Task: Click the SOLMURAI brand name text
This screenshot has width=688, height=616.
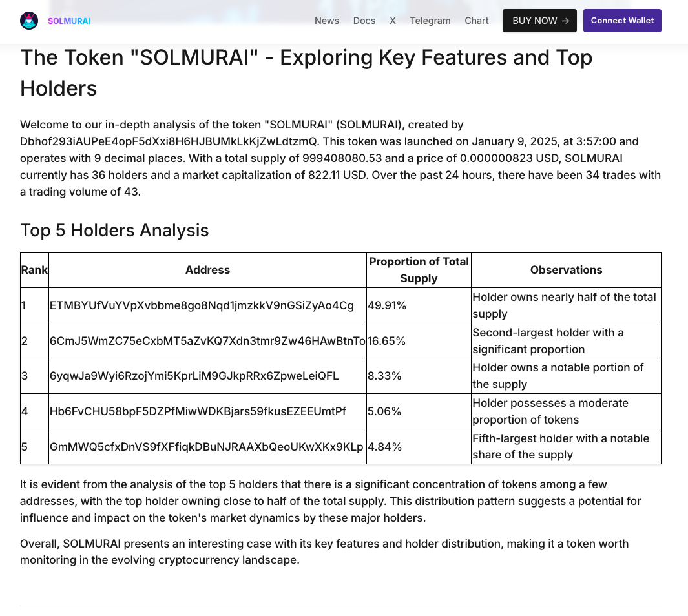Action: coord(68,21)
